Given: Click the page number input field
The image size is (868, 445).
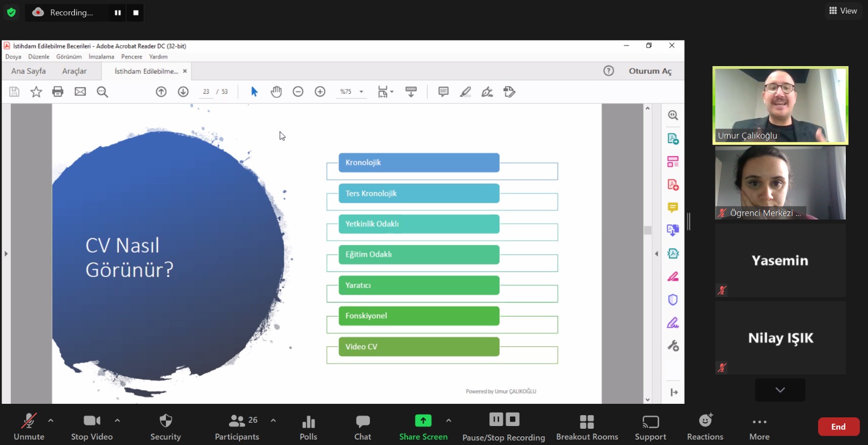Looking at the screenshot, I should point(206,92).
